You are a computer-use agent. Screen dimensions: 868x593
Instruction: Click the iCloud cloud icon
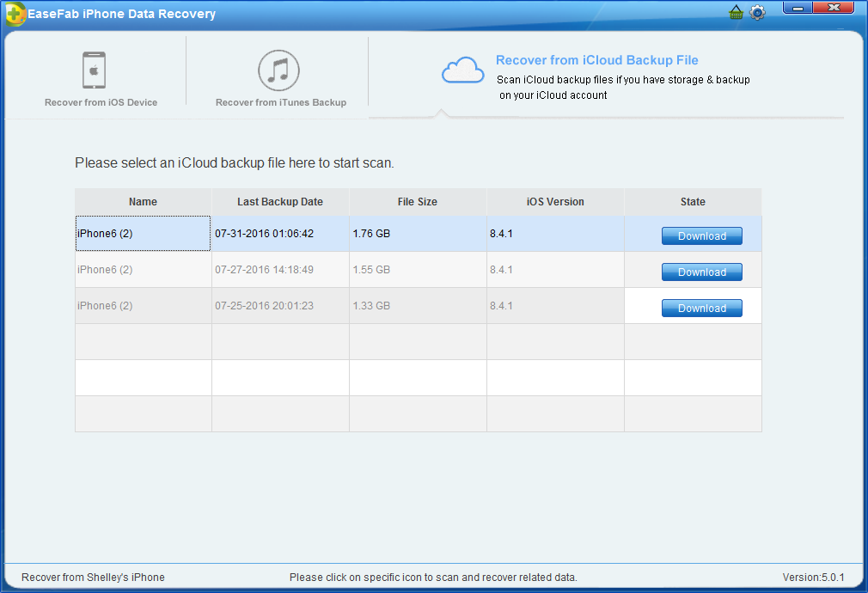coord(462,70)
